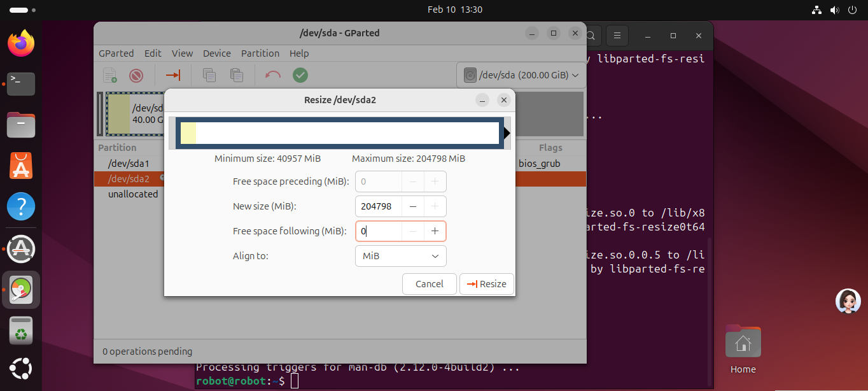
Task: Click the 'Minimum size: 40957 MiB' label
Action: pos(268,159)
